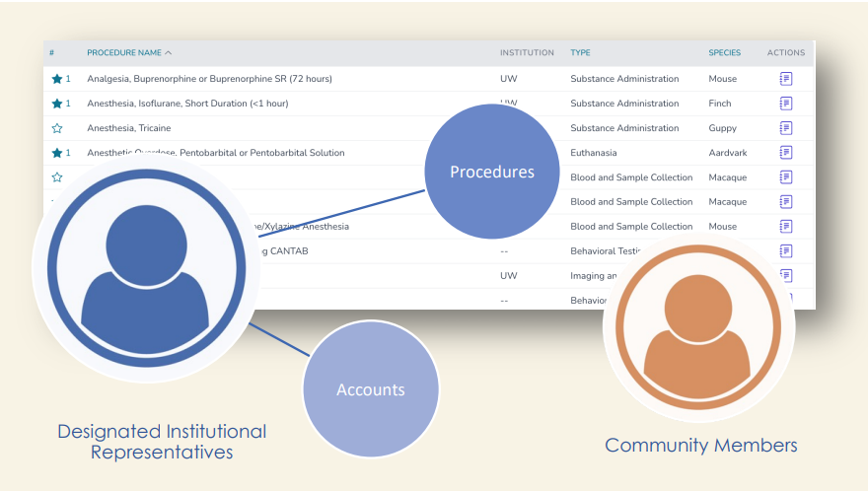Unstar Anesthesia Isoflurane Short Duration procedure
This screenshot has height=491, width=868.
(x=56, y=104)
